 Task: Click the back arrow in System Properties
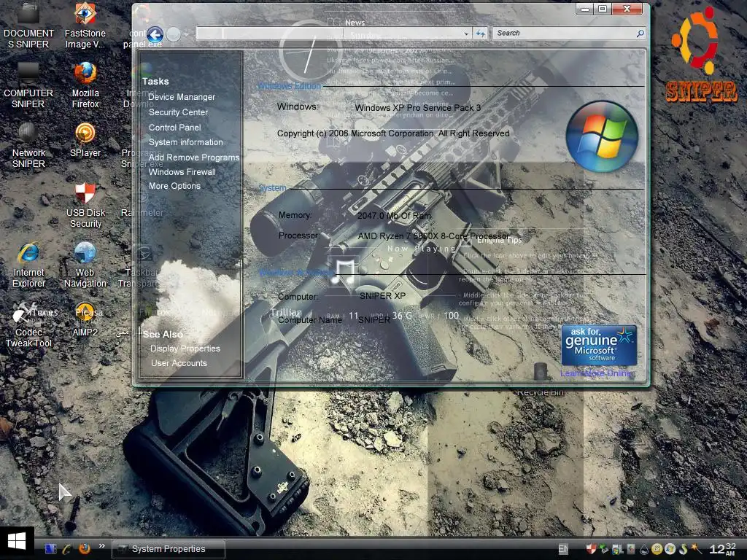(155, 34)
